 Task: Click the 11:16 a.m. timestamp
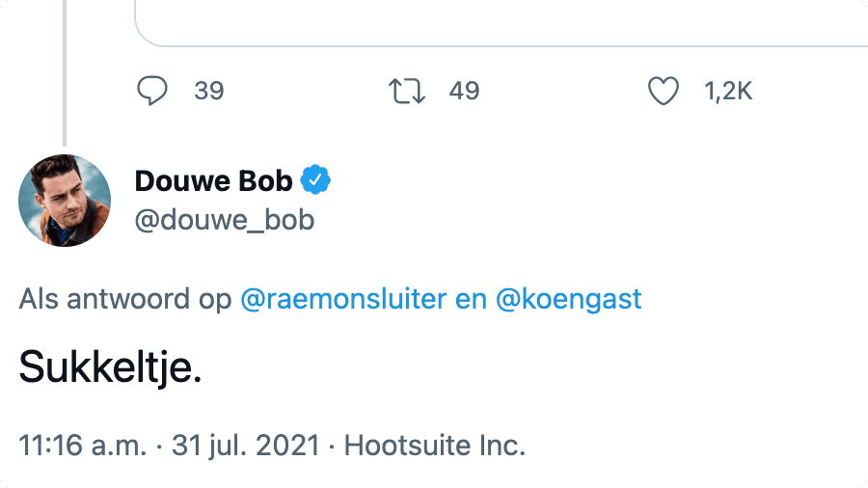[x=83, y=446]
